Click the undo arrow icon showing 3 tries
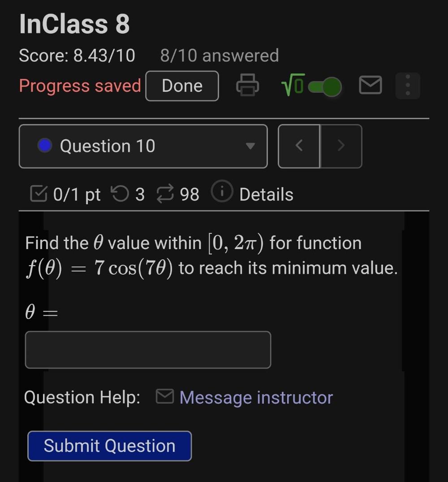 tap(119, 194)
